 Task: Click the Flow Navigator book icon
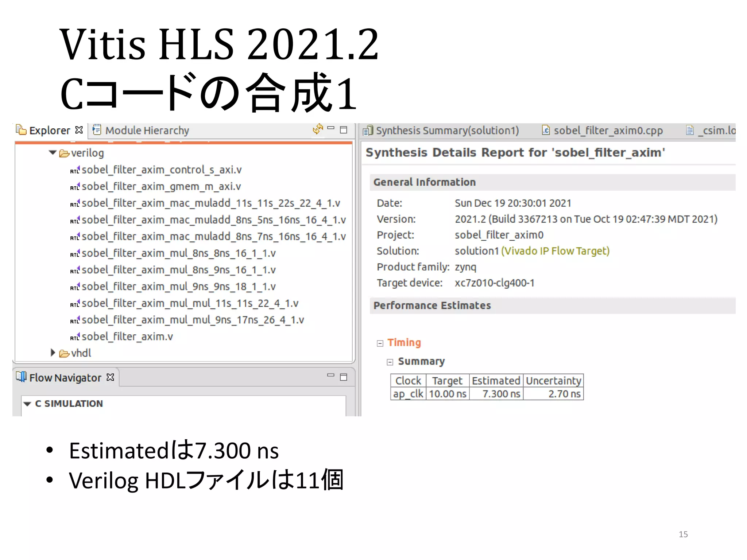(21, 377)
